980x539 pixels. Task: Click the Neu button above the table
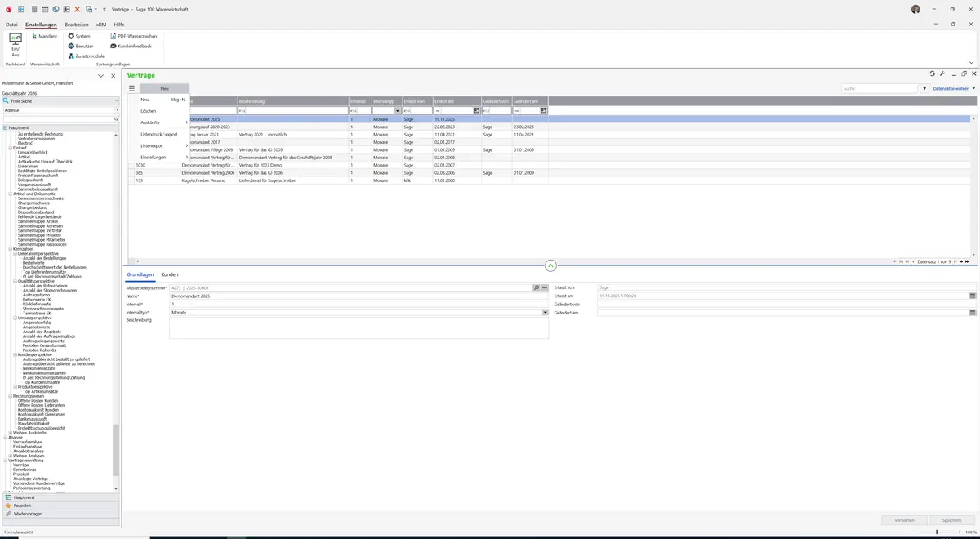164,88
